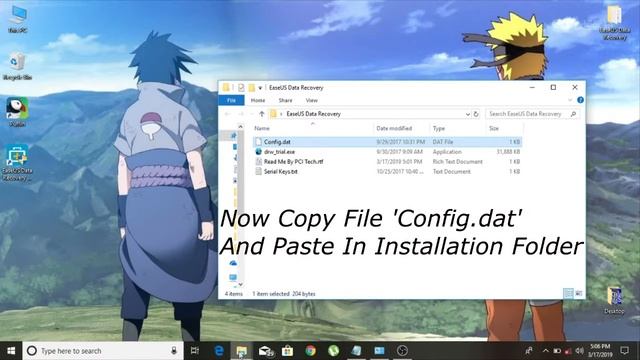Sort by Type column header
The image size is (640, 360).
click(x=458, y=128)
